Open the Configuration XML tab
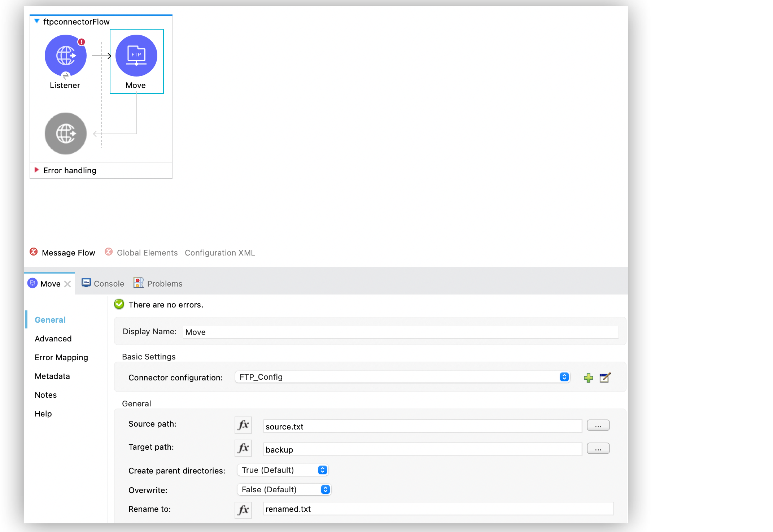Viewport: 773px width, 532px height. point(220,253)
